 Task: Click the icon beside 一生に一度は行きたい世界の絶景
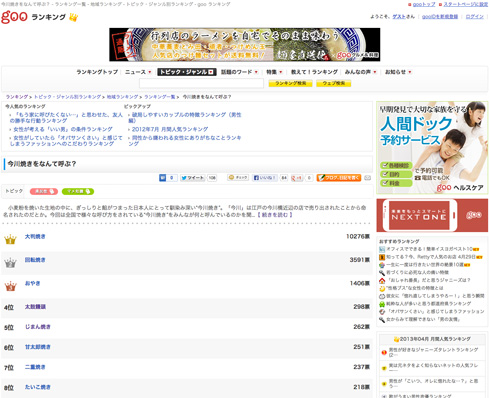click(x=382, y=265)
